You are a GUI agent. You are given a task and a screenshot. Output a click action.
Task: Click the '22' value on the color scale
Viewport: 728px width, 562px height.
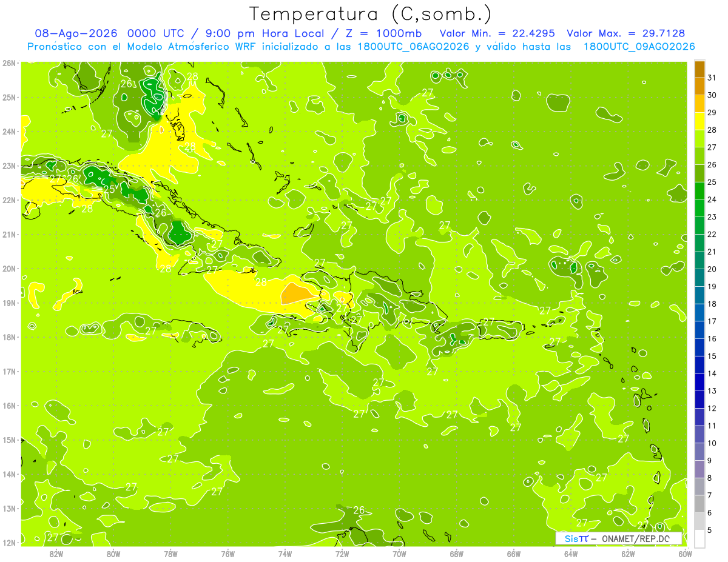[x=712, y=235]
